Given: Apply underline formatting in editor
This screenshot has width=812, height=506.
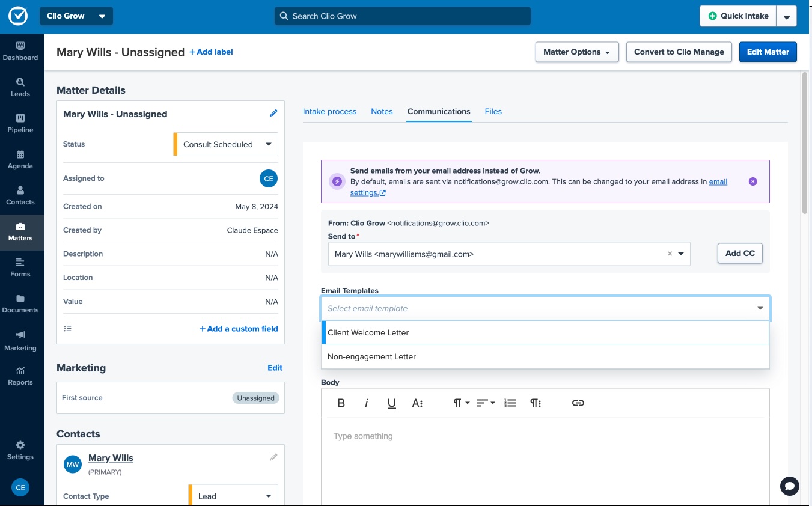Looking at the screenshot, I should [x=392, y=403].
